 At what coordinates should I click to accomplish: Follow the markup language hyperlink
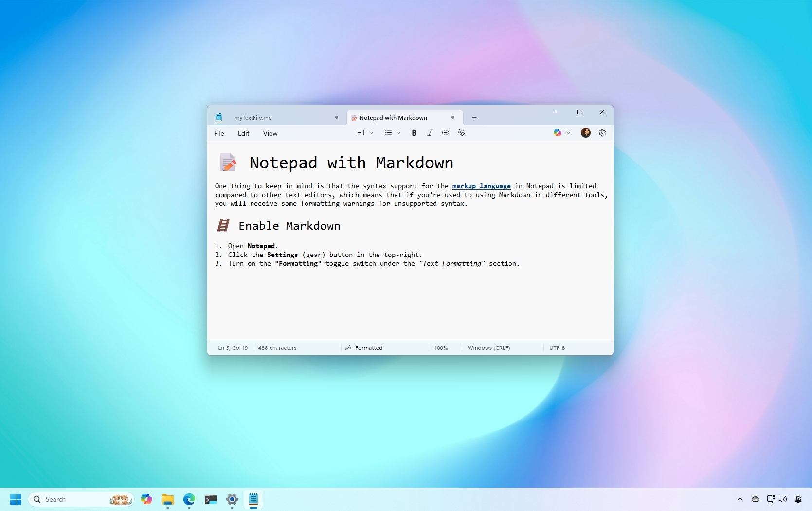coord(481,186)
